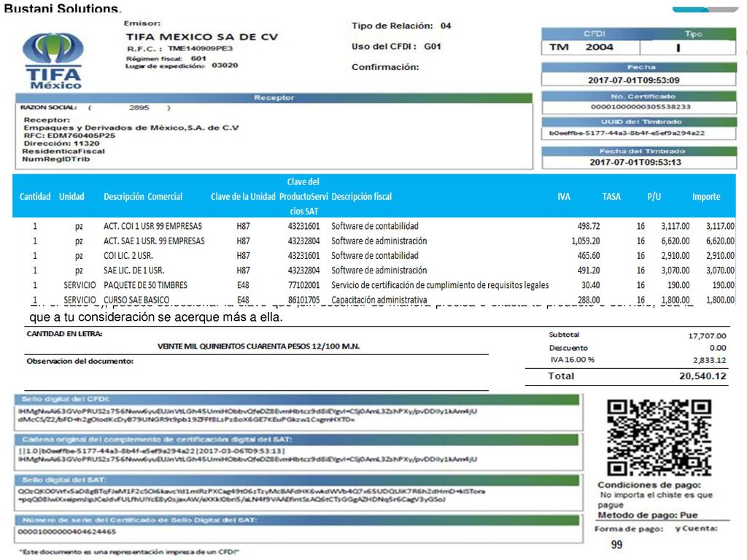Screen dimensions: 747x560
Task: Click the footer note about 'representación impresa de un CFDI'
Action: (x=128, y=552)
